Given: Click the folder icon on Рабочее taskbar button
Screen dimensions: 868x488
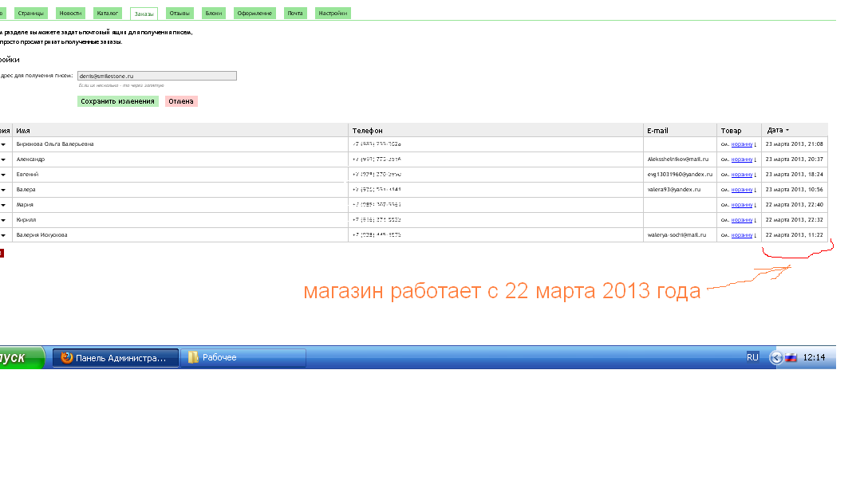Looking at the screenshot, I should pos(193,357).
